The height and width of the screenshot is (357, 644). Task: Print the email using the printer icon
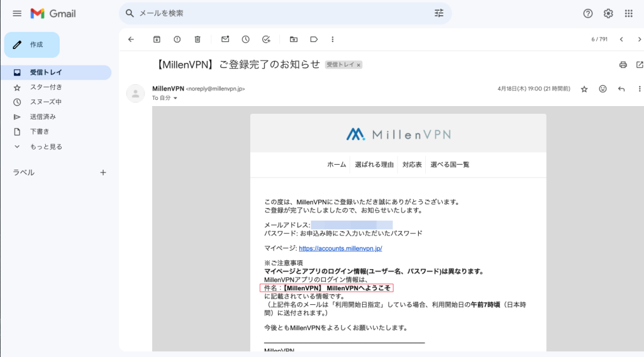click(x=623, y=65)
